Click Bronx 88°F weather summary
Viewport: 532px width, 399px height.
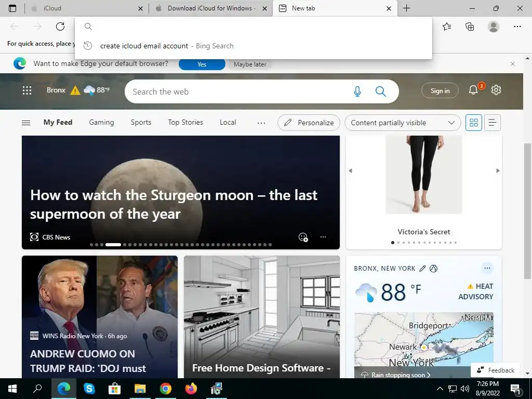78,90
